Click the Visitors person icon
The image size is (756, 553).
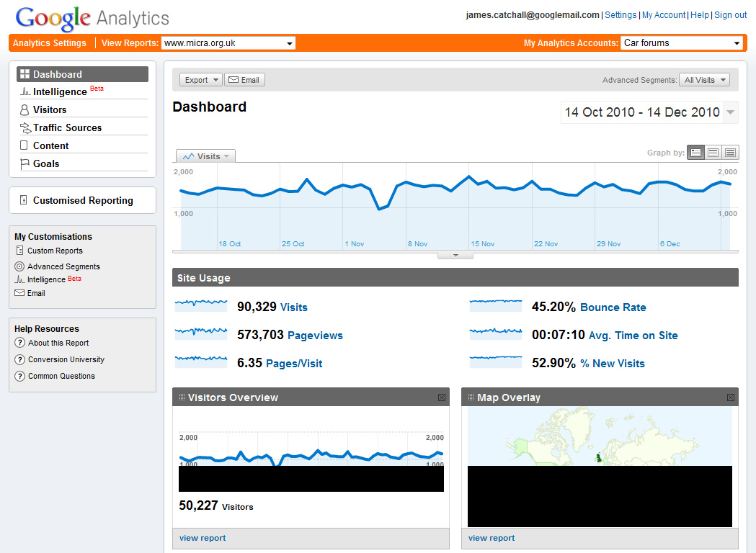point(25,110)
